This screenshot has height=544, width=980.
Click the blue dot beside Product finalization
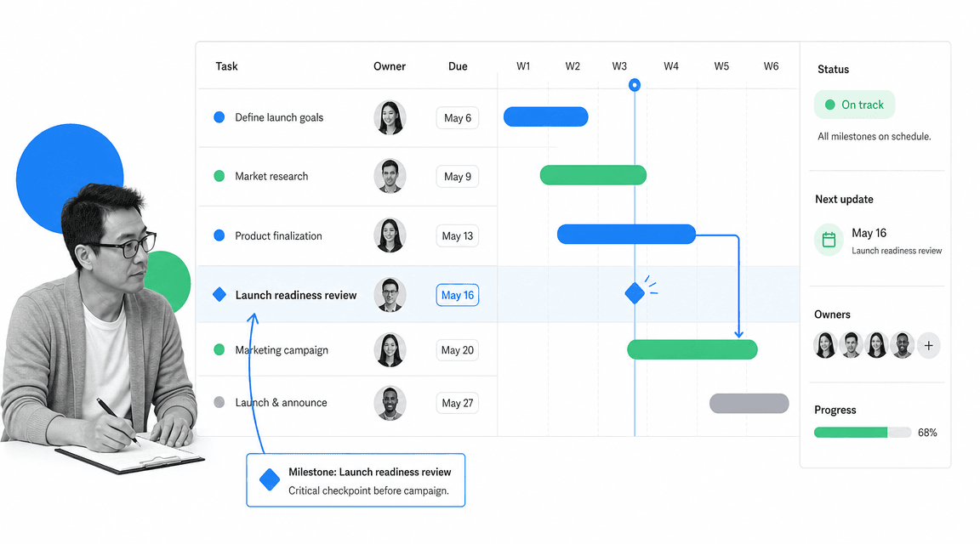pos(219,235)
